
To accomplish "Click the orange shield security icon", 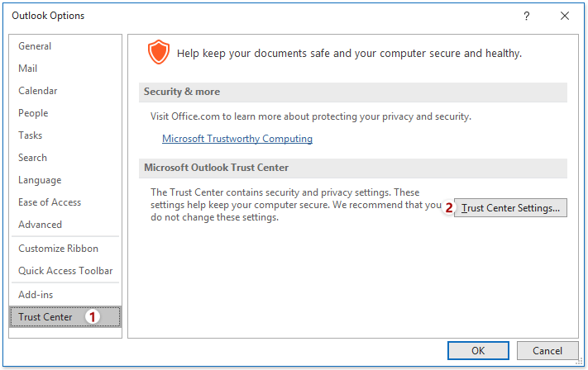I will click(x=158, y=52).
